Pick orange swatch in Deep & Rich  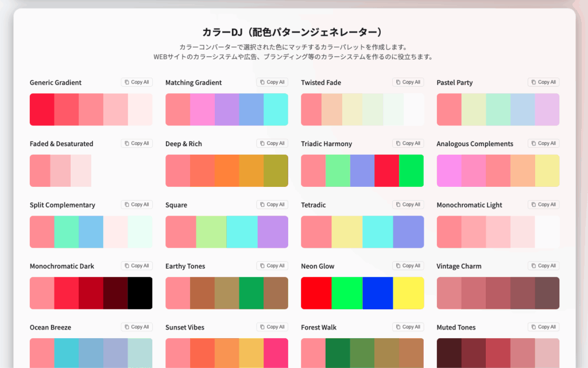click(x=227, y=170)
